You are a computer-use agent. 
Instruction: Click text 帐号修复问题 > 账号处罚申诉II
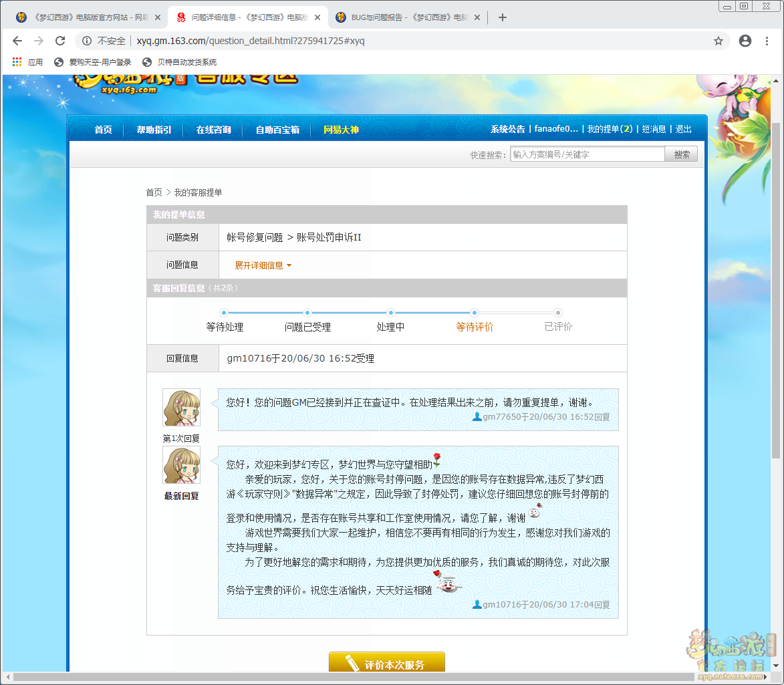(293, 237)
